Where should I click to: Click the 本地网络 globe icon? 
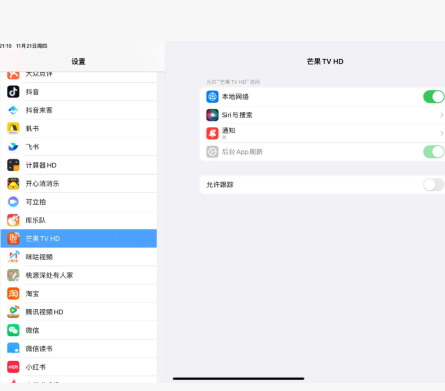212,97
